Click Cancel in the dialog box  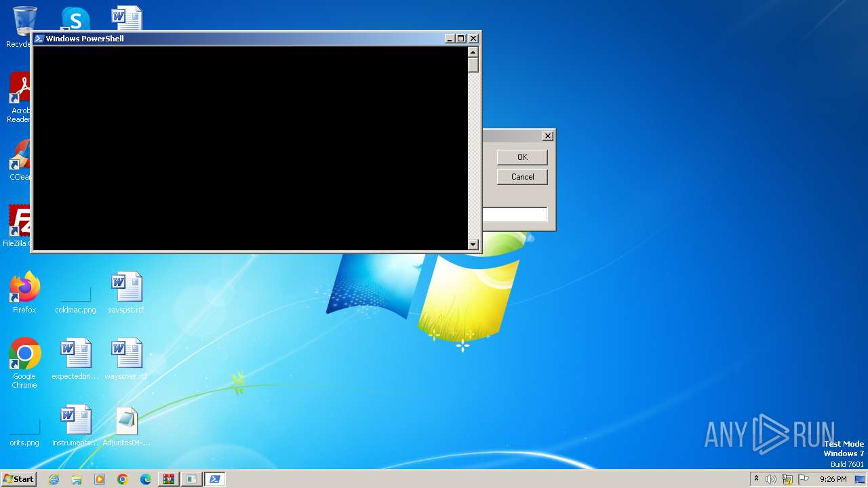point(522,177)
